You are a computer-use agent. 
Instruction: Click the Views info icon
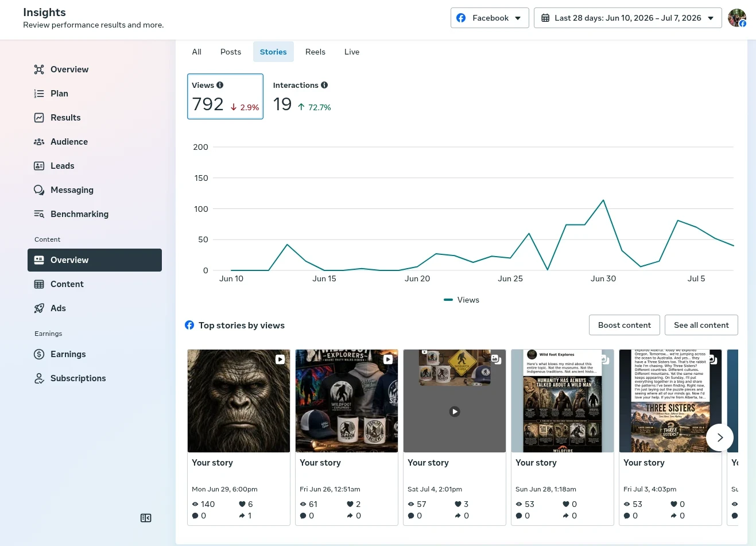(220, 85)
